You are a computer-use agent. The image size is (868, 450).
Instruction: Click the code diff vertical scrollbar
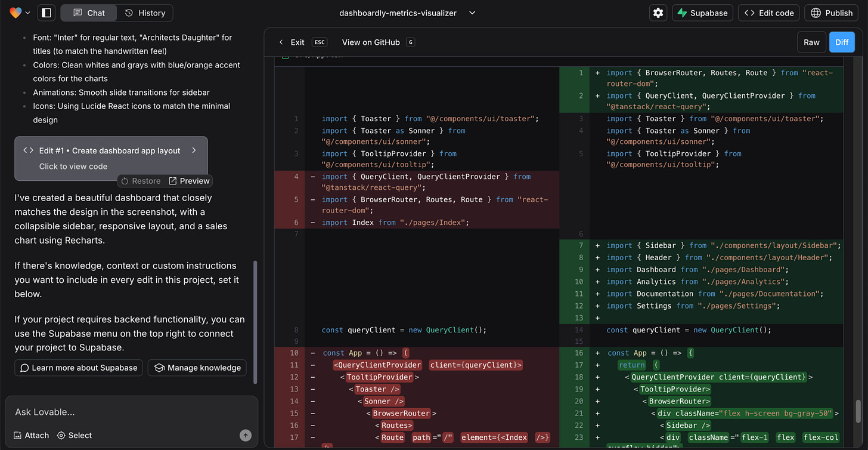[858, 412]
